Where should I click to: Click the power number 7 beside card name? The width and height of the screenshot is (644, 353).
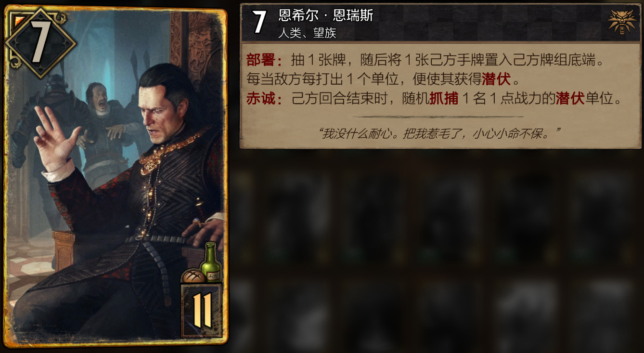coord(259,22)
